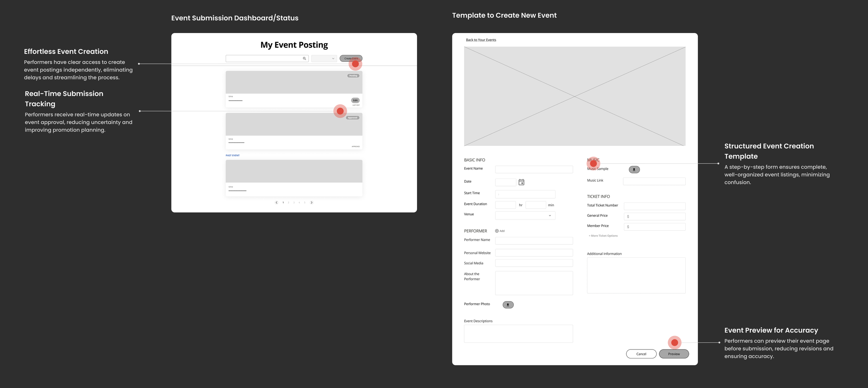This screenshot has width=868, height=388.
Task: Go to next page arrow
Action: click(x=311, y=203)
